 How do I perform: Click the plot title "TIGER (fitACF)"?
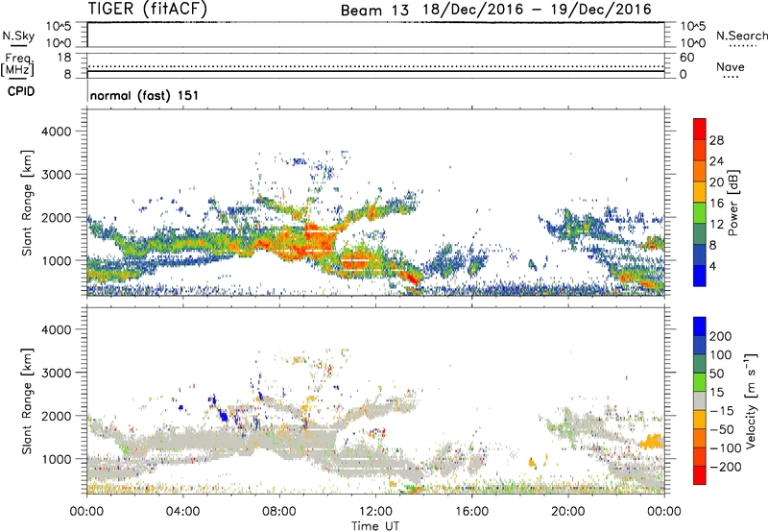pyautogui.click(x=148, y=9)
